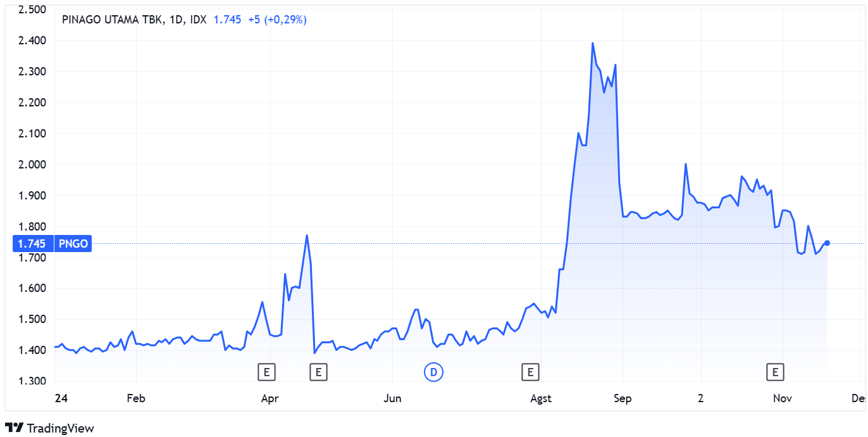Click the 1.600 price axis label
This screenshot has width=868, height=437.
(33, 289)
